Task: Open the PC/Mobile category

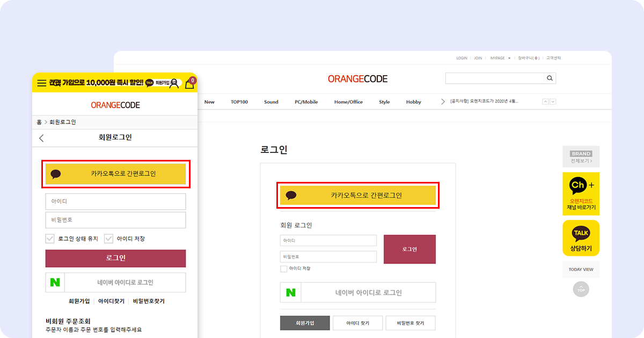Action: (x=306, y=102)
